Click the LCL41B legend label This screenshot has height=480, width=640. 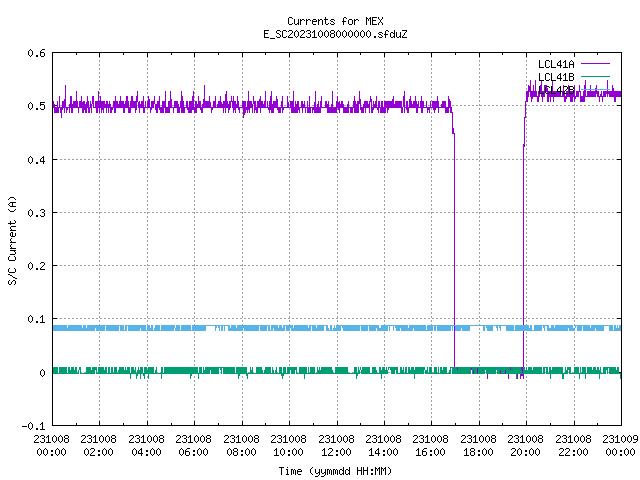pyautogui.click(x=556, y=77)
